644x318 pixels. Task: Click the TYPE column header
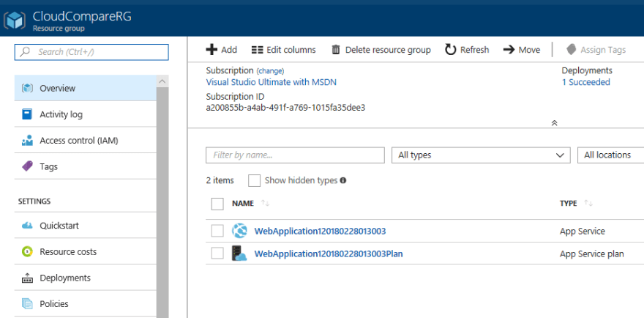(x=568, y=203)
